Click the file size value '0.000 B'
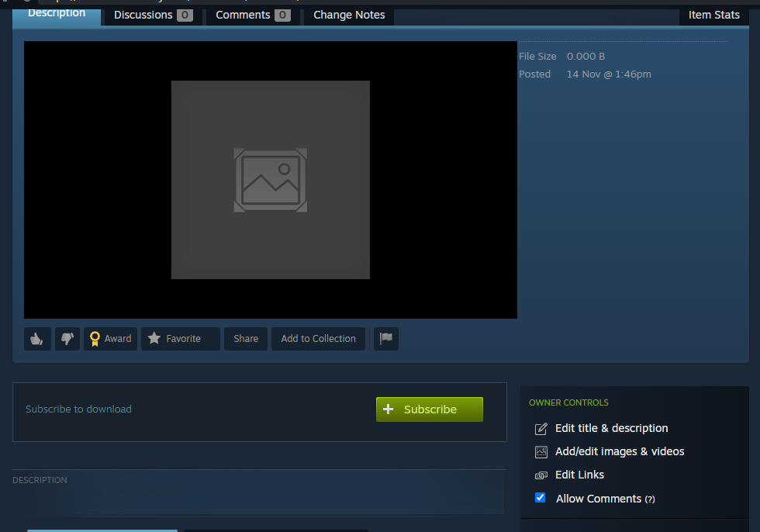The width and height of the screenshot is (760, 532). point(586,56)
